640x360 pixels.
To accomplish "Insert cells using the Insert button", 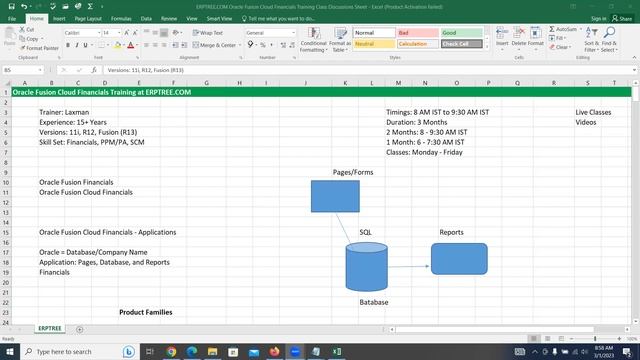I will (502, 39).
